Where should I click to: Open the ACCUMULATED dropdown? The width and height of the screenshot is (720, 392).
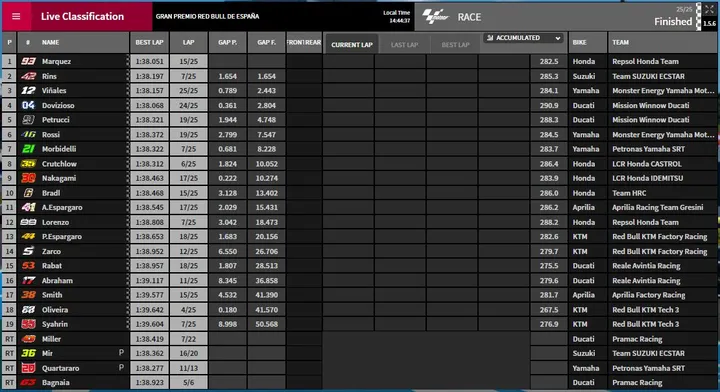point(523,38)
